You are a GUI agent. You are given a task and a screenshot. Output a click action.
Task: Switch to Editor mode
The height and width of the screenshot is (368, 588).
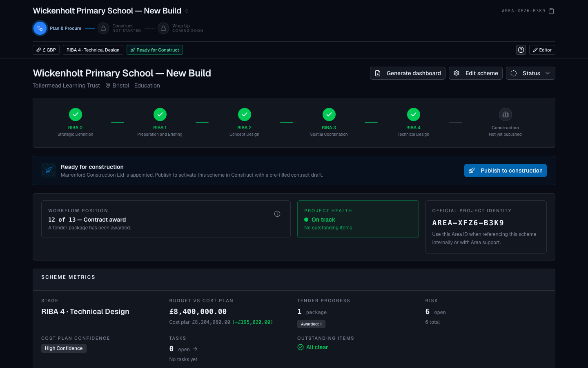click(542, 50)
